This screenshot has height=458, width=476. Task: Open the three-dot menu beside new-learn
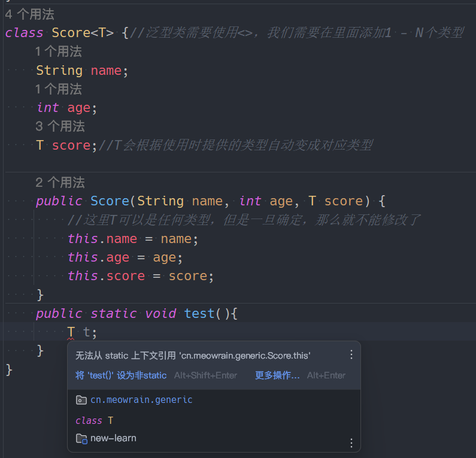351,442
